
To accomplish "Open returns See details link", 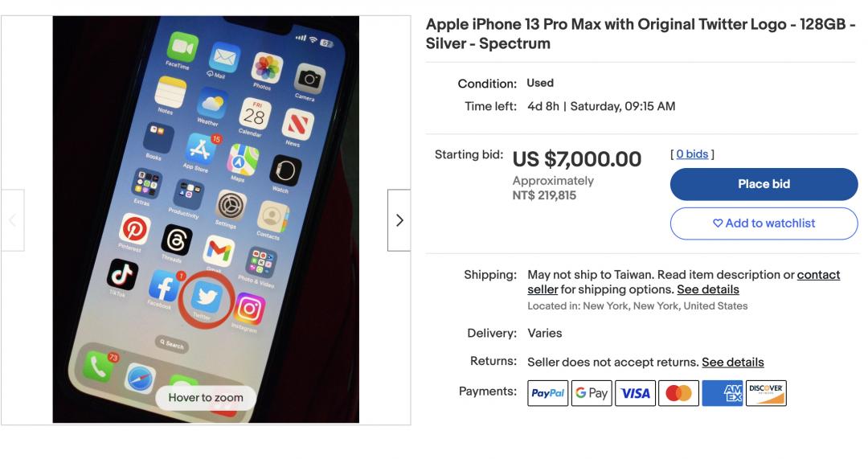I will tap(733, 362).
